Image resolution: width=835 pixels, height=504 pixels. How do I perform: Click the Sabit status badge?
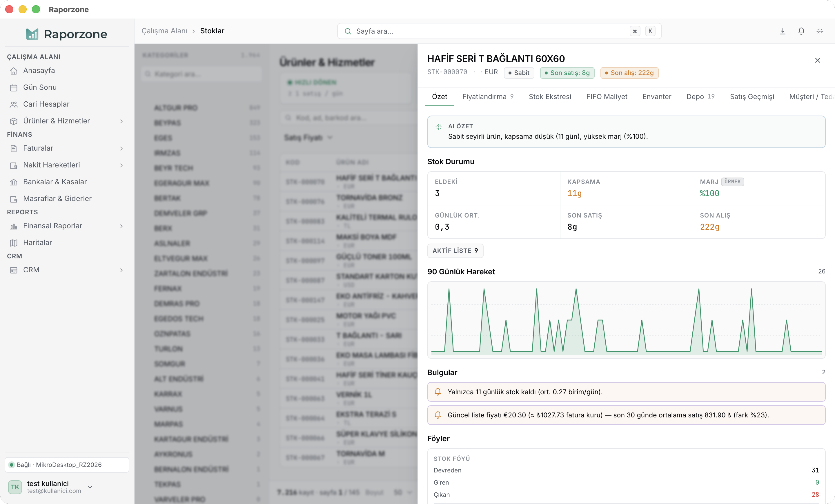point(519,73)
